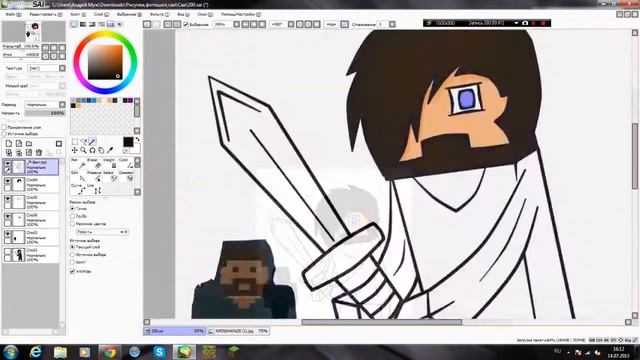
Task: Toggle the RGB slider panel icon
Action: point(83,24)
